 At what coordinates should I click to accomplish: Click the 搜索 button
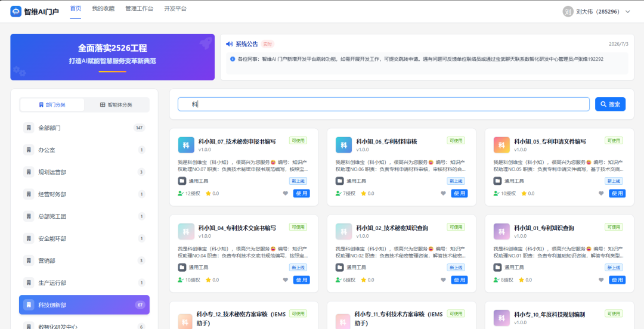(611, 104)
